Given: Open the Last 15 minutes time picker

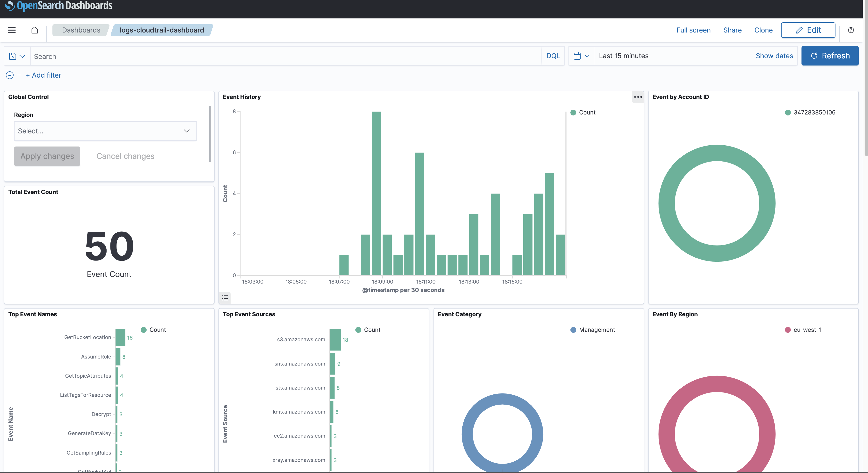Looking at the screenshot, I should click(623, 56).
